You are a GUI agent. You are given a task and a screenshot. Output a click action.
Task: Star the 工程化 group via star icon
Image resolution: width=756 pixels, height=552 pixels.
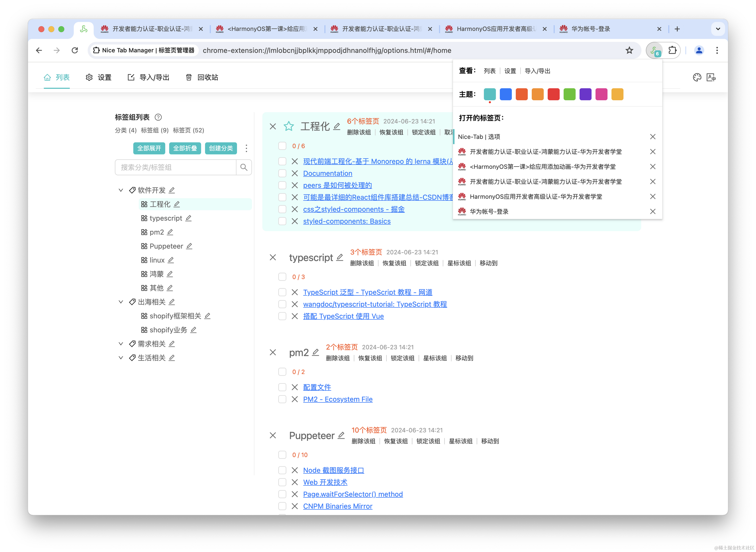coord(288,126)
